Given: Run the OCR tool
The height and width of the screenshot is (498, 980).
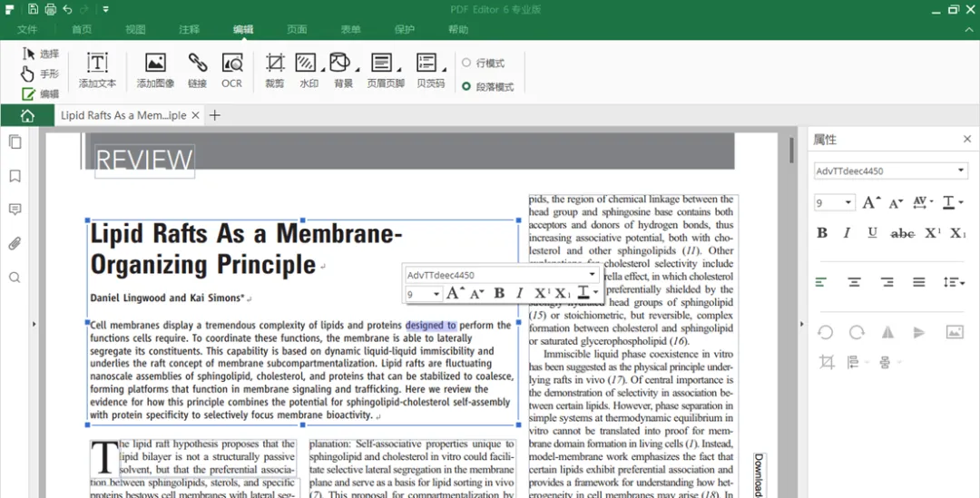Looking at the screenshot, I should (232, 70).
